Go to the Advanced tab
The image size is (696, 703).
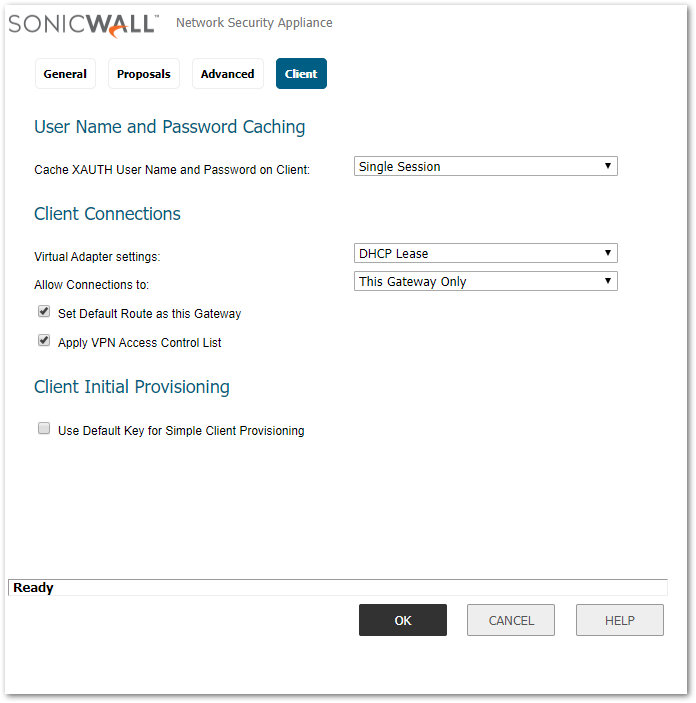click(x=227, y=74)
